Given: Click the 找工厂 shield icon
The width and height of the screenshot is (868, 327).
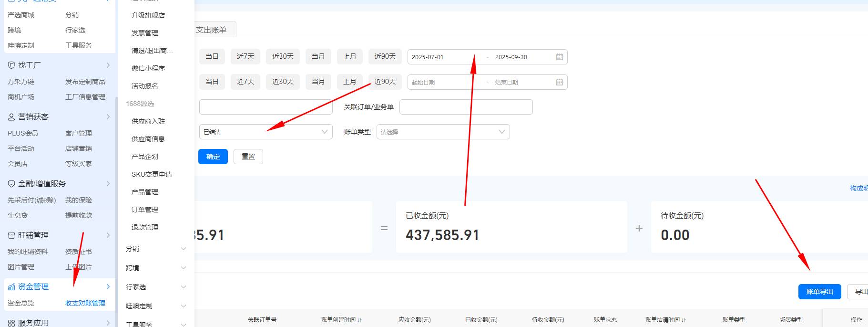Looking at the screenshot, I should click(11, 65).
